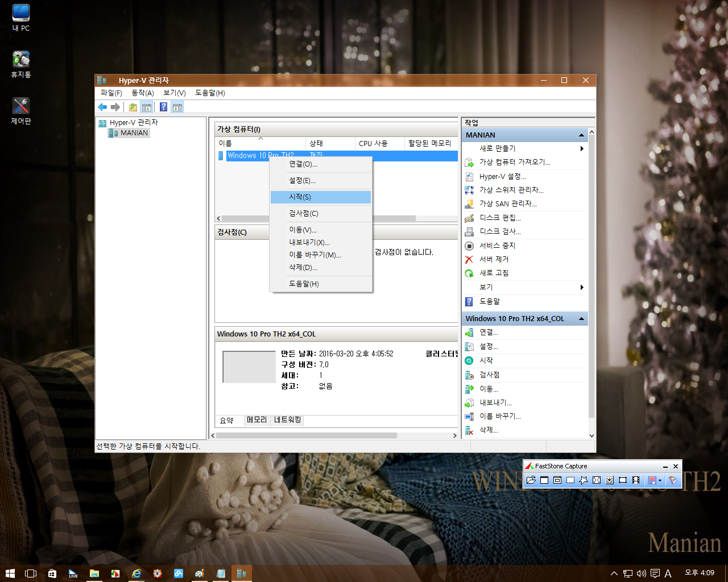This screenshot has width=728, height=582.
Task: Click the 이름 바꾸기... icon in actions pane
Action: (469, 417)
